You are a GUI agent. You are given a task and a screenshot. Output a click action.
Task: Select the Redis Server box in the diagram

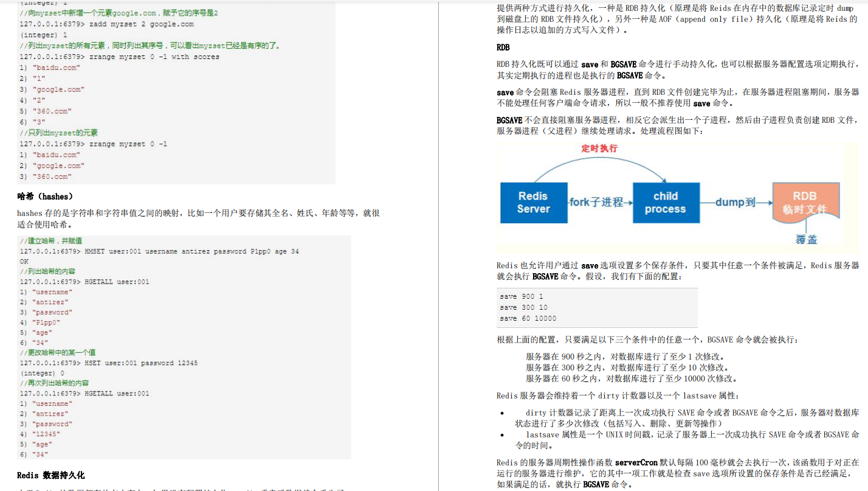tap(534, 201)
